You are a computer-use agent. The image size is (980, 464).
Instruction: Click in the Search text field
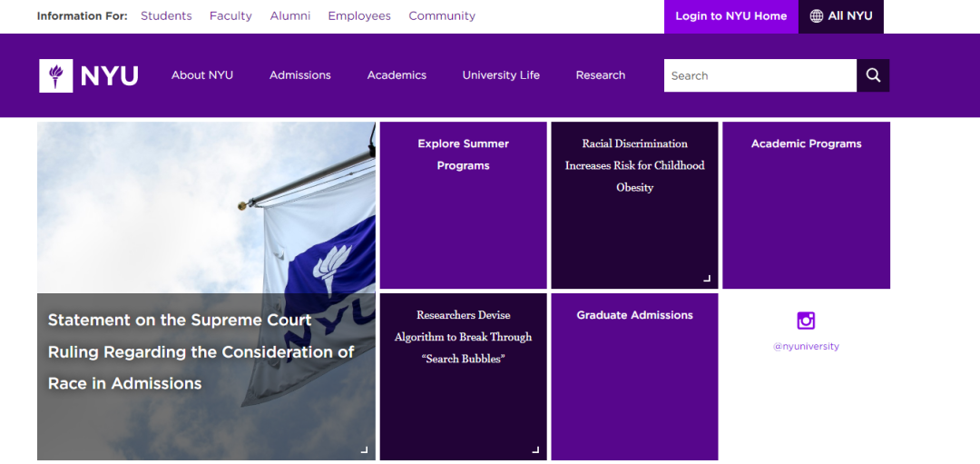point(760,75)
